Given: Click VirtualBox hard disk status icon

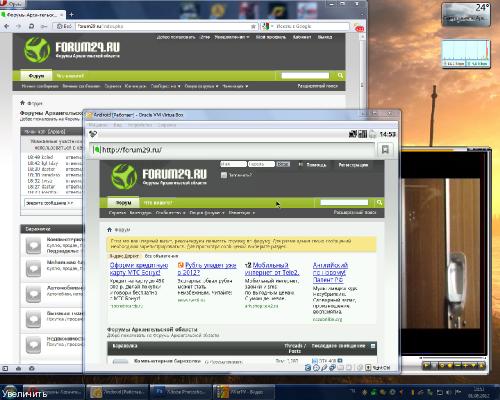Looking at the screenshot, I should point(308,368).
